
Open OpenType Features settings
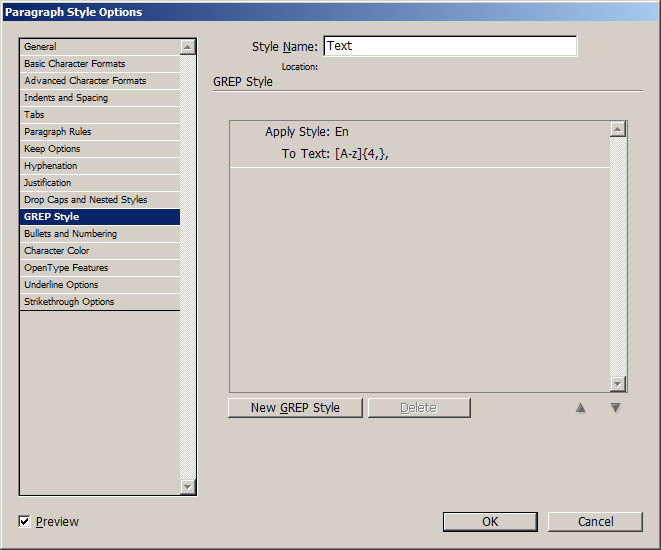pyautogui.click(x=100, y=268)
